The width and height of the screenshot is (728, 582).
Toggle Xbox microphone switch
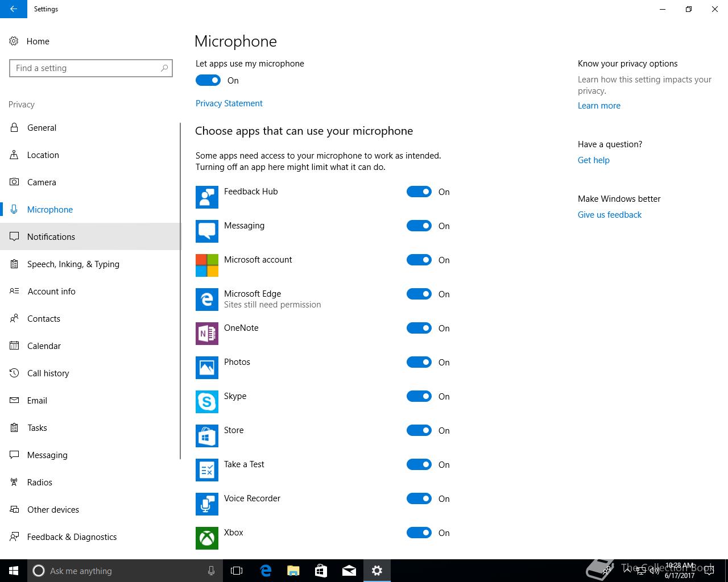point(419,533)
